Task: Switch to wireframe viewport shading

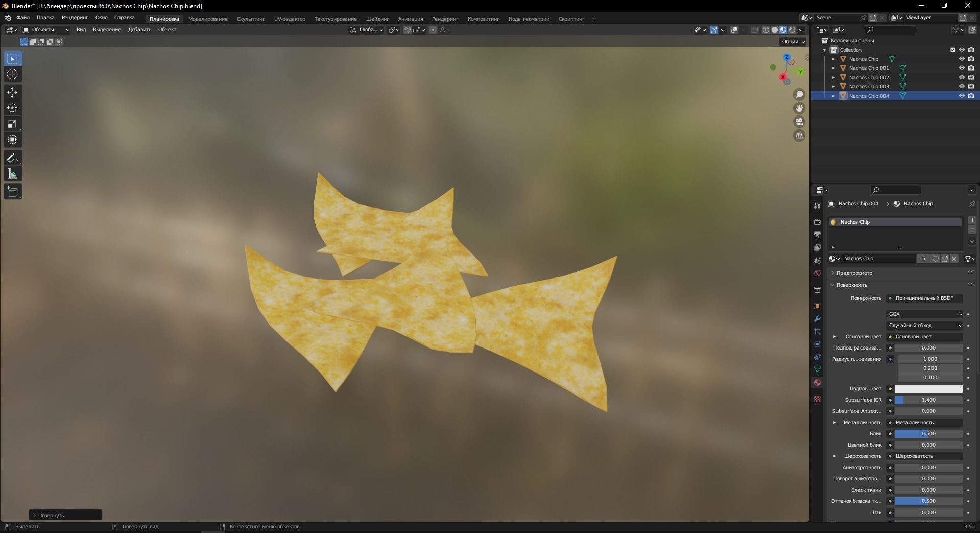Action: (x=766, y=30)
